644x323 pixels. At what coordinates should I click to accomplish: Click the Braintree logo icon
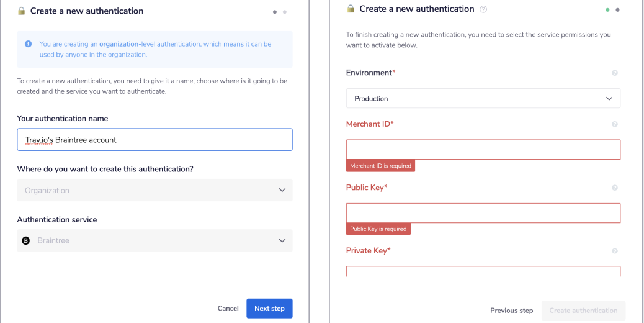26,240
